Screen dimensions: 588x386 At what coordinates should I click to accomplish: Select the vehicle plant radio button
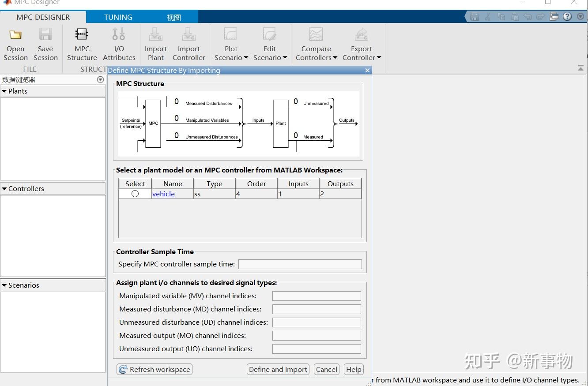click(x=135, y=194)
